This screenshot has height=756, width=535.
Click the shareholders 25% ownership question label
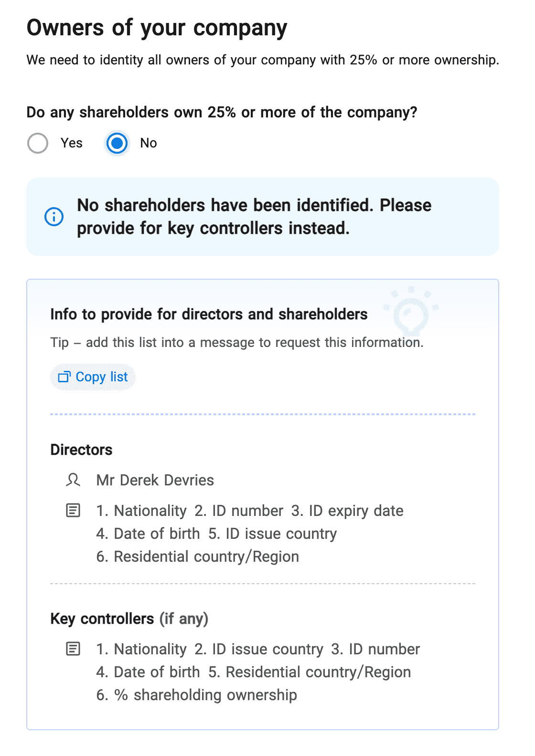(222, 112)
